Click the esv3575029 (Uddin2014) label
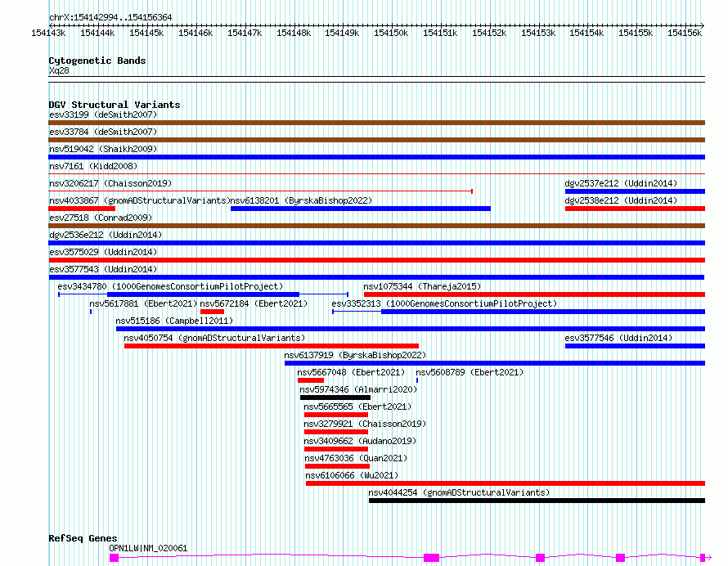Image resolution: width=728 pixels, height=566 pixels. coord(103,252)
